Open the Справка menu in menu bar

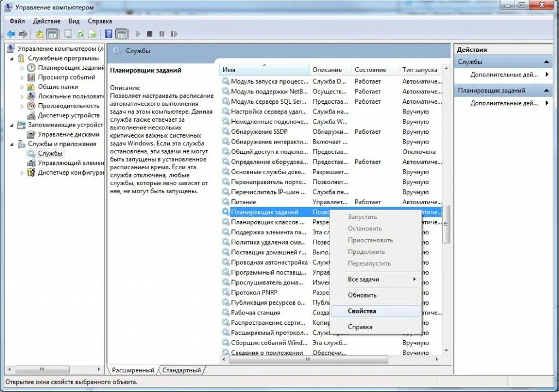click(x=100, y=21)
